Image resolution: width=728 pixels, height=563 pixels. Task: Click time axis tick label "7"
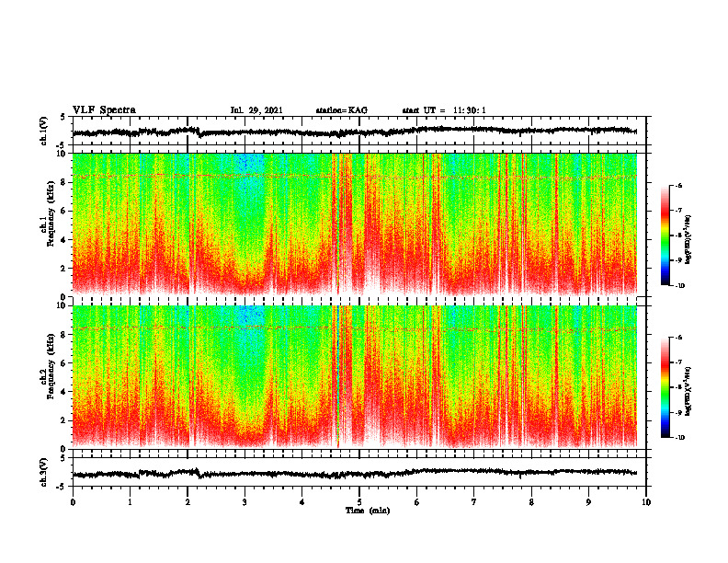coord(474,502)
